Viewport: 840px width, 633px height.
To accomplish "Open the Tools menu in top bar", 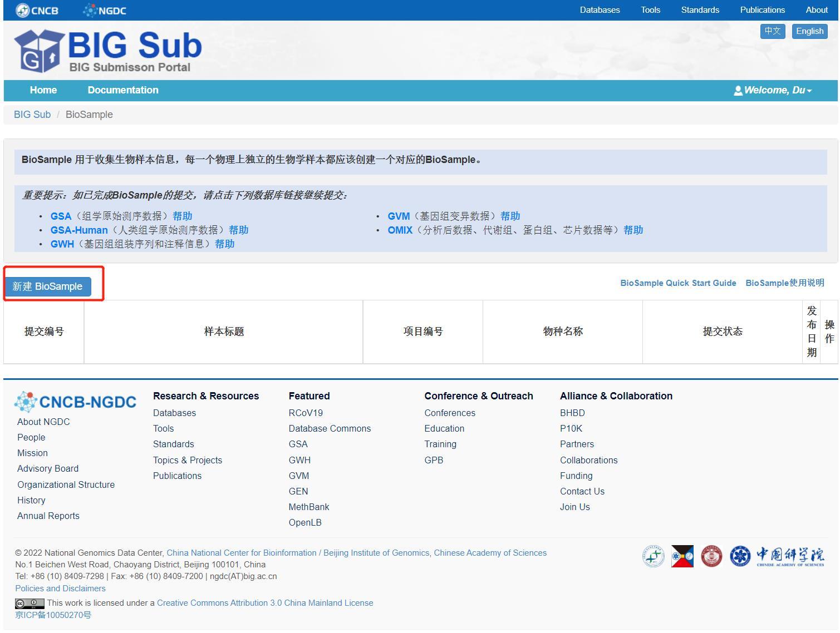I will [650, 10].
